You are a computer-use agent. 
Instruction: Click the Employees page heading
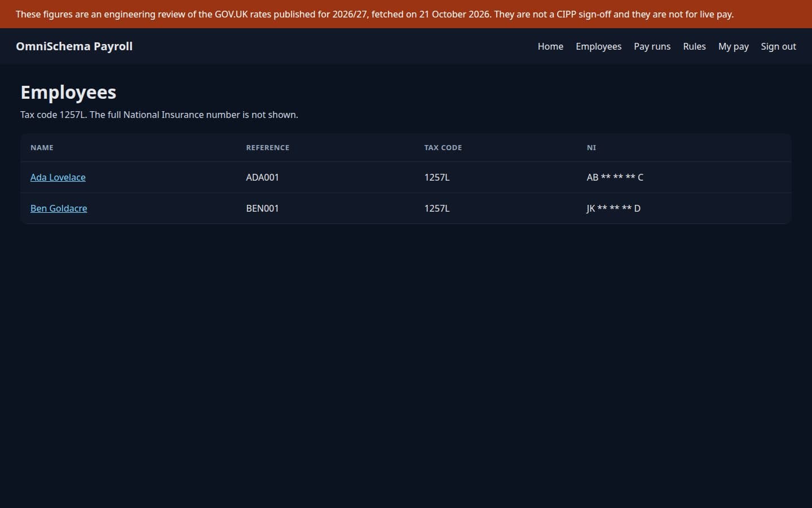coord(68,93)
